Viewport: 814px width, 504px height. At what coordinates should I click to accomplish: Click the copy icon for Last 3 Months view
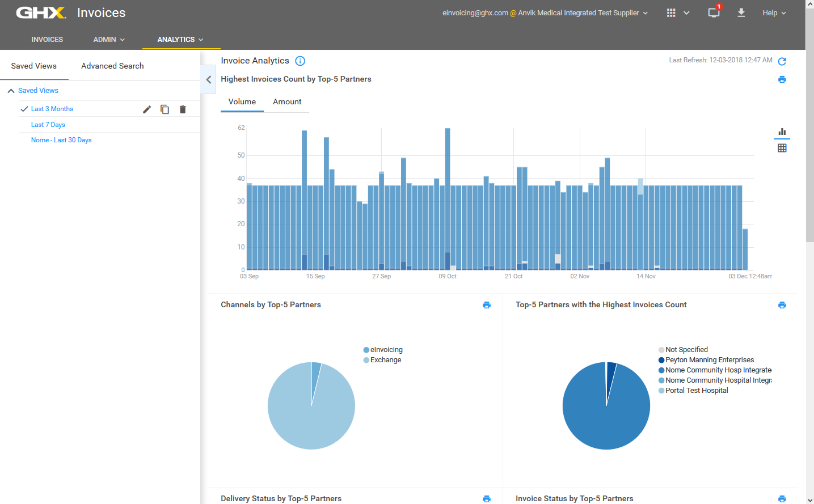[x=165, y=109]
